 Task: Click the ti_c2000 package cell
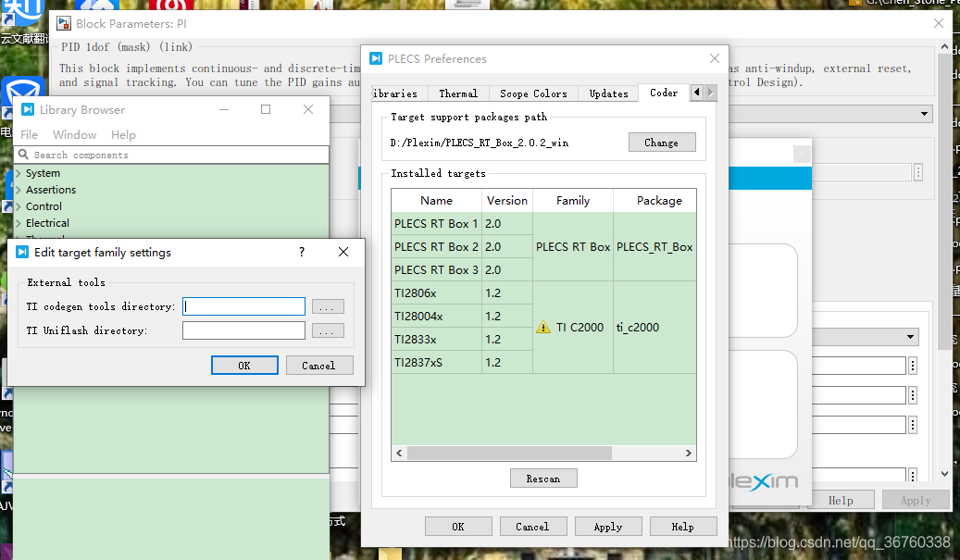[x=655, y=328]
